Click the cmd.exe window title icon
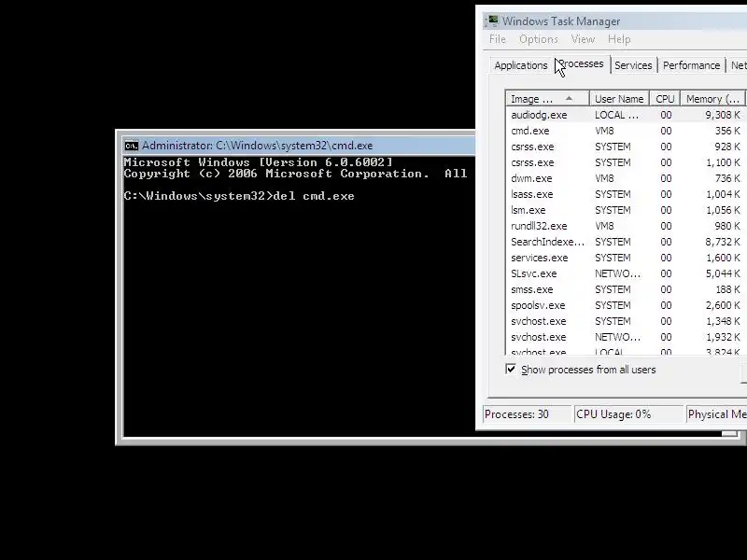The image size is (747, 560). coord(131,146)
